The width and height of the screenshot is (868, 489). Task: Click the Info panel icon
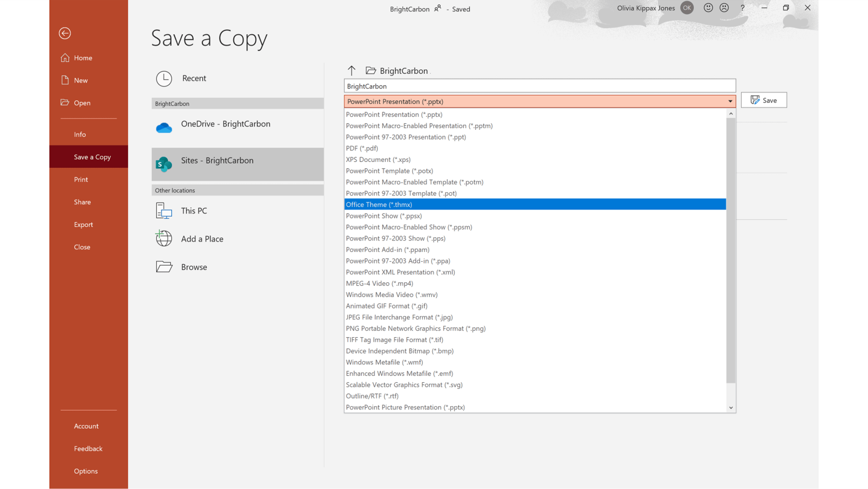(x=80, y=133)
